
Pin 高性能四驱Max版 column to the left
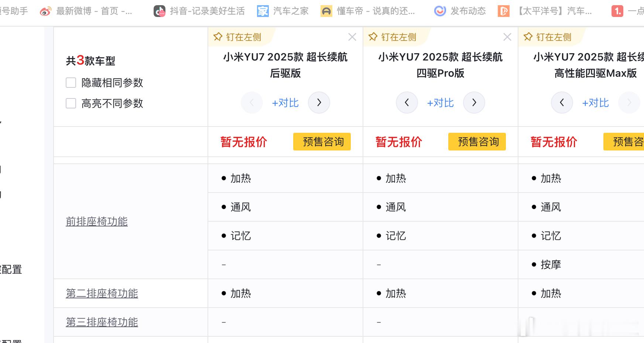(548, 37)
